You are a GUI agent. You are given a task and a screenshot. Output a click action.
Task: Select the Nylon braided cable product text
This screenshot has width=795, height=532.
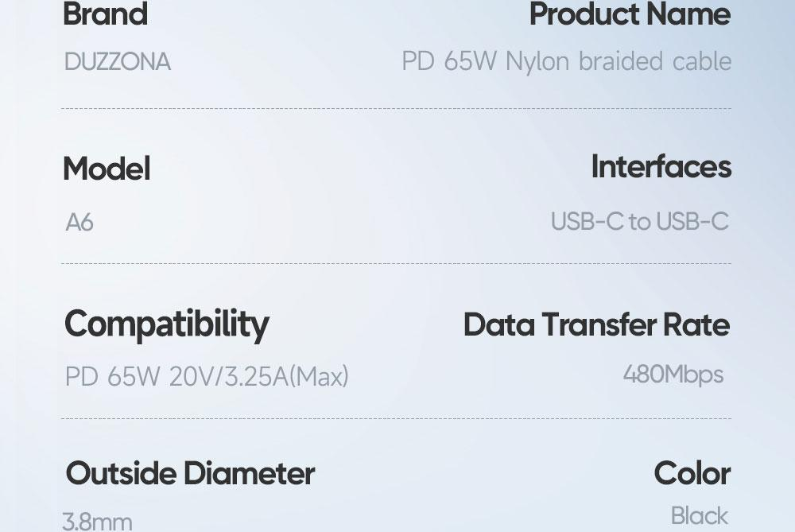pos(619,61)
